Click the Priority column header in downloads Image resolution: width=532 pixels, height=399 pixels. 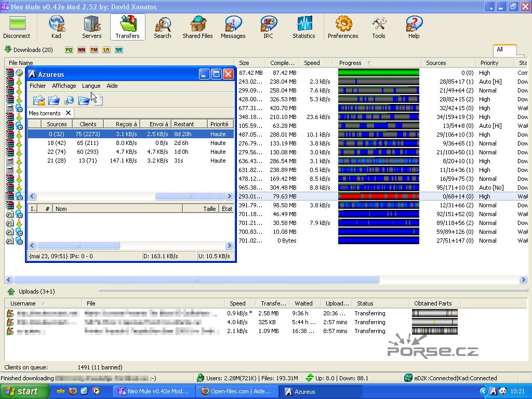pyautogui.click(x=495, y=63)
